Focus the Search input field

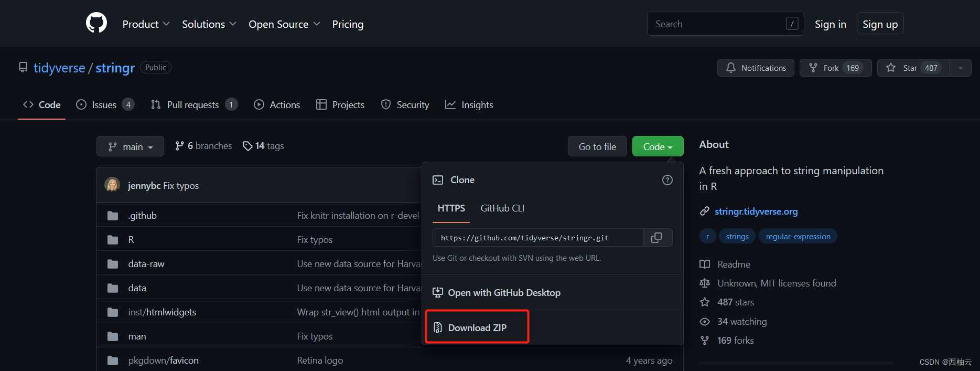point(726,24)
